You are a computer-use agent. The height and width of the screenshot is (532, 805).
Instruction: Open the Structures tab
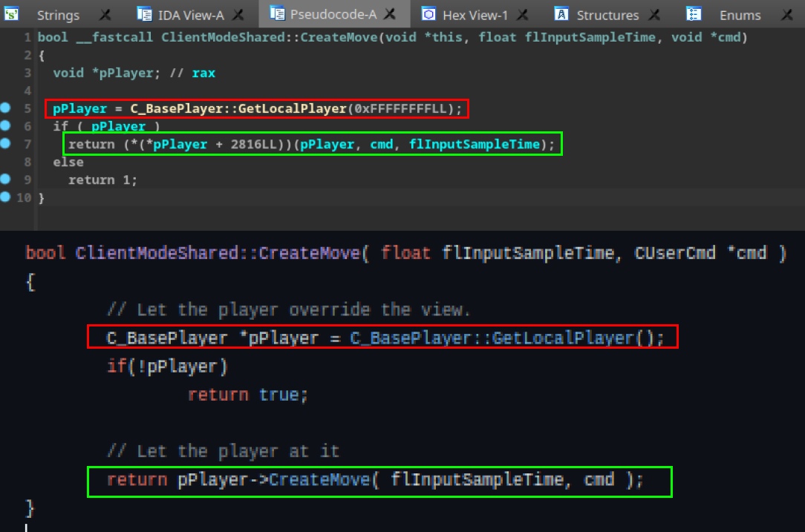[607, 15]
